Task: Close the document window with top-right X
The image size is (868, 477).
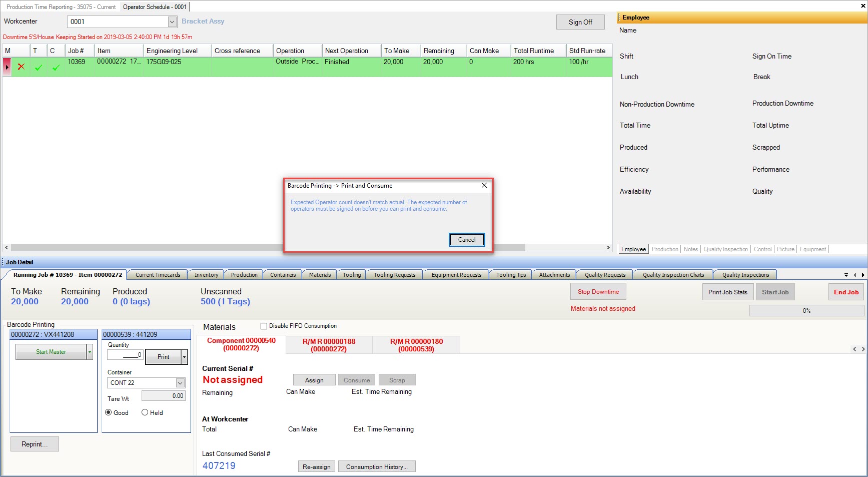Action: tap(863, 6)
